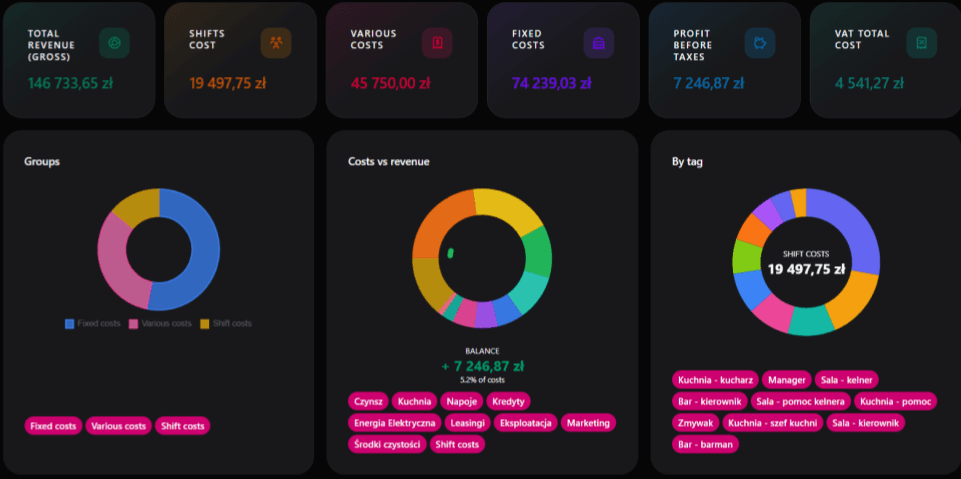Click the Profit value 7 246,87 zł card
Screen dimensions: 961x479
coord(708,83)
